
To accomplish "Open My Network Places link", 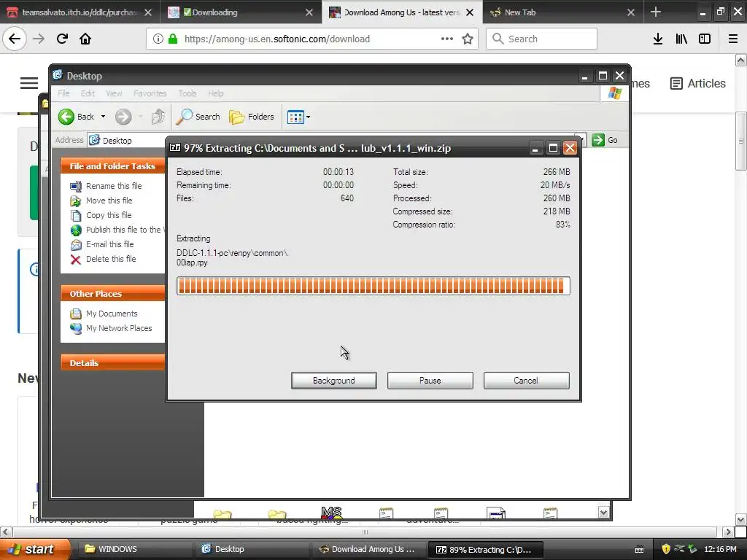I will click(x=111, y=328).
